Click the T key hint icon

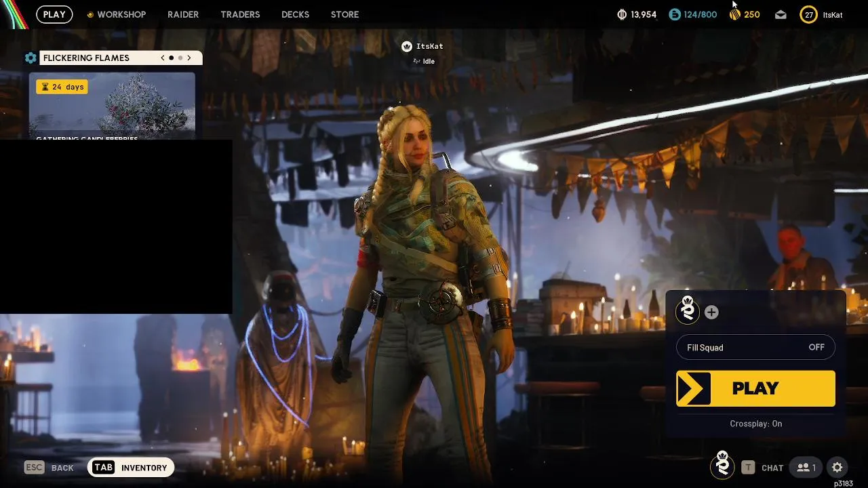pos(747,467)
